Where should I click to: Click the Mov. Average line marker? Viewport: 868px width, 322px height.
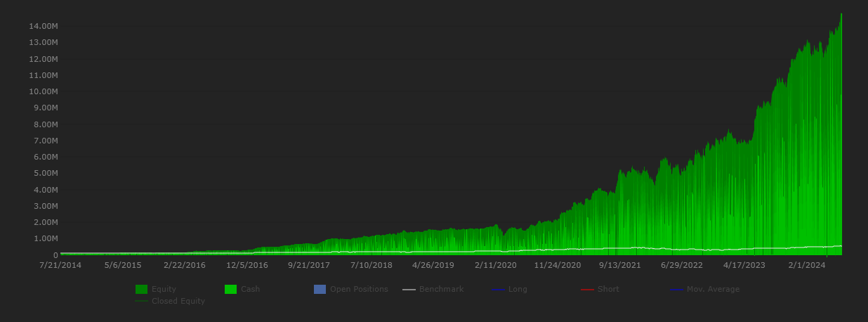click(x=676, y=290)
